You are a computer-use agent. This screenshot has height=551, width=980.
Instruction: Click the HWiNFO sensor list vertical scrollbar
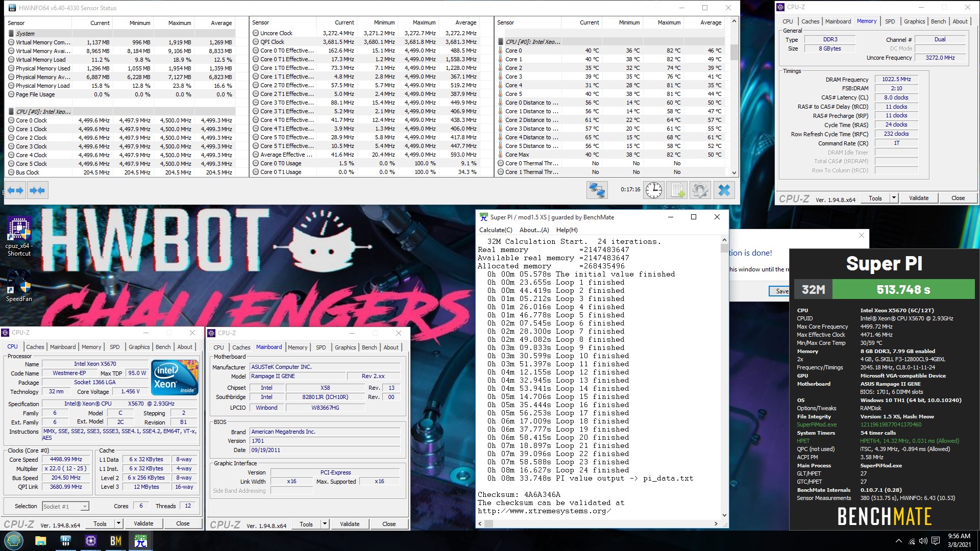pyautogui.click(x=734, y=97)
